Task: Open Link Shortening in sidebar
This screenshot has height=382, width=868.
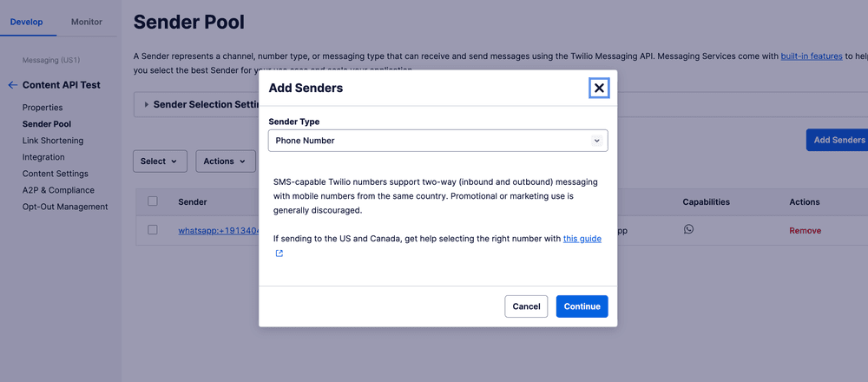Action: point(53,141)
